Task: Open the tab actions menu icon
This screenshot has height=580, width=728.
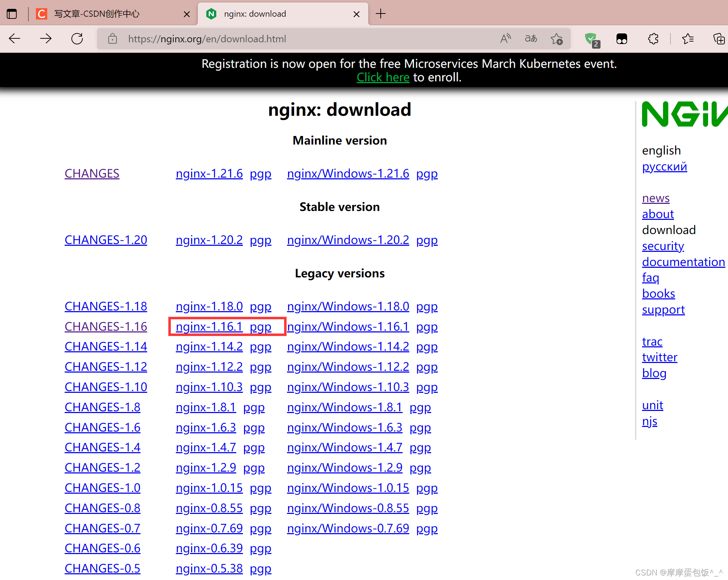Action: pyautogui.click(x=12, y=14)
